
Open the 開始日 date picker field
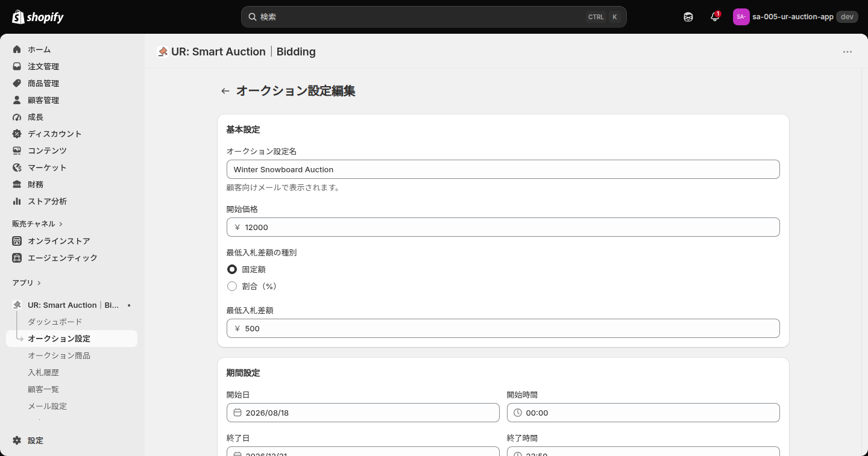coord(363,413)
